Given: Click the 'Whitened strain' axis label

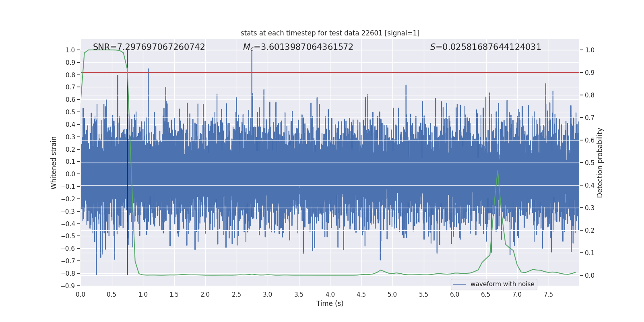Looking at the screenshot, I should click(x=54, y=163).
